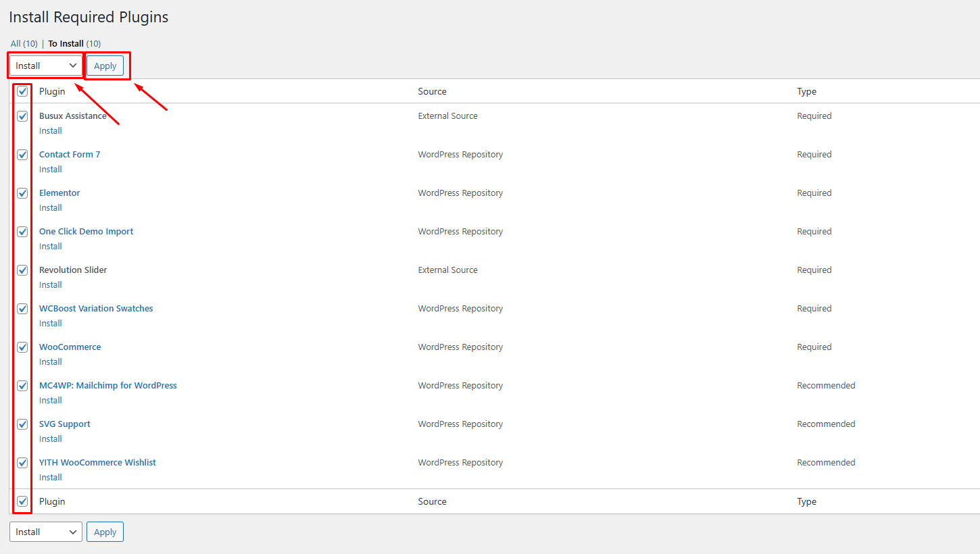980x554 pixels.
Task: Click WordPress Repository in Elementor row
Action: tap(461, 193)
